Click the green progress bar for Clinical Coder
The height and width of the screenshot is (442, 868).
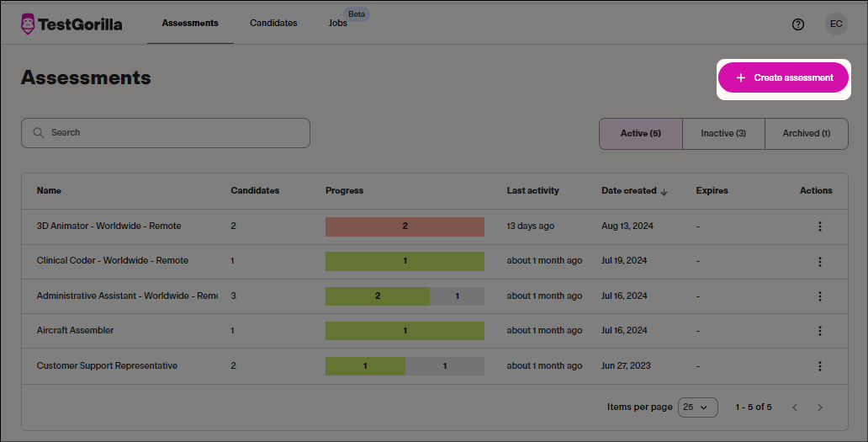coord(405,262)
